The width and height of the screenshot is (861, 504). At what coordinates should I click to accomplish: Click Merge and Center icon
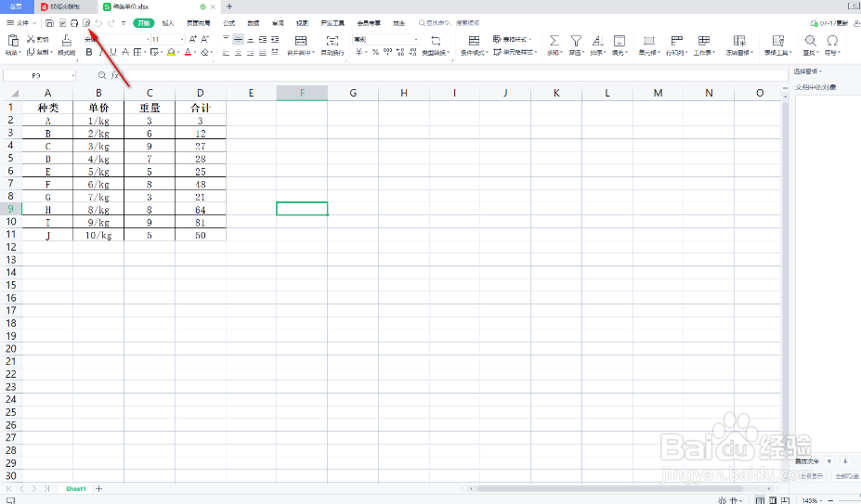300,41
